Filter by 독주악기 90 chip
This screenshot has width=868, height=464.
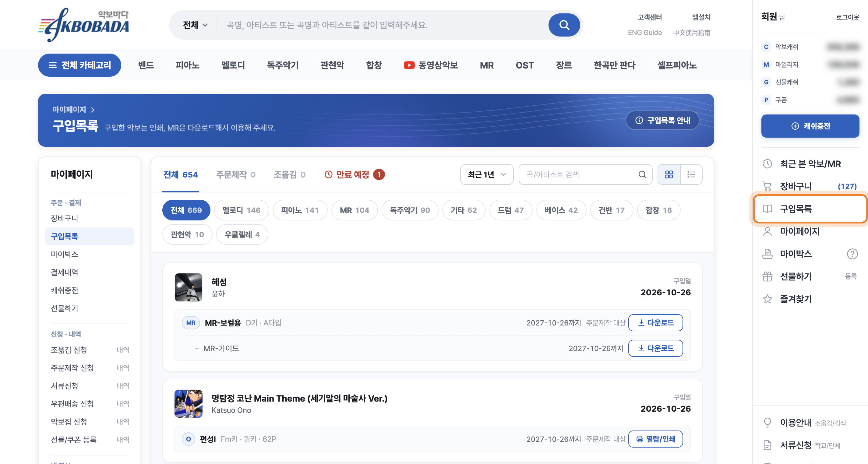point(410,210)
